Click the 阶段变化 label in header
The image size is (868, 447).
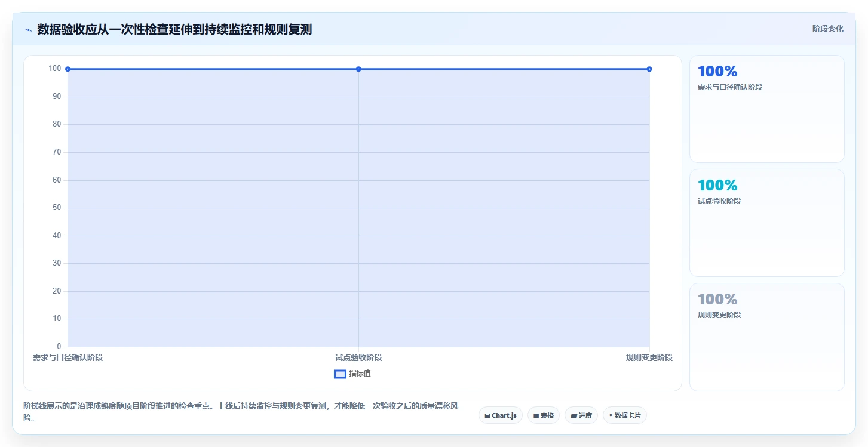[828, 29]
